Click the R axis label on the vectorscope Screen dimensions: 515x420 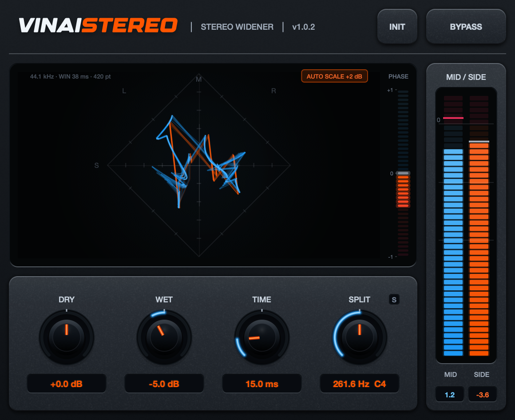pyautogui.click(x=273, y=91)
